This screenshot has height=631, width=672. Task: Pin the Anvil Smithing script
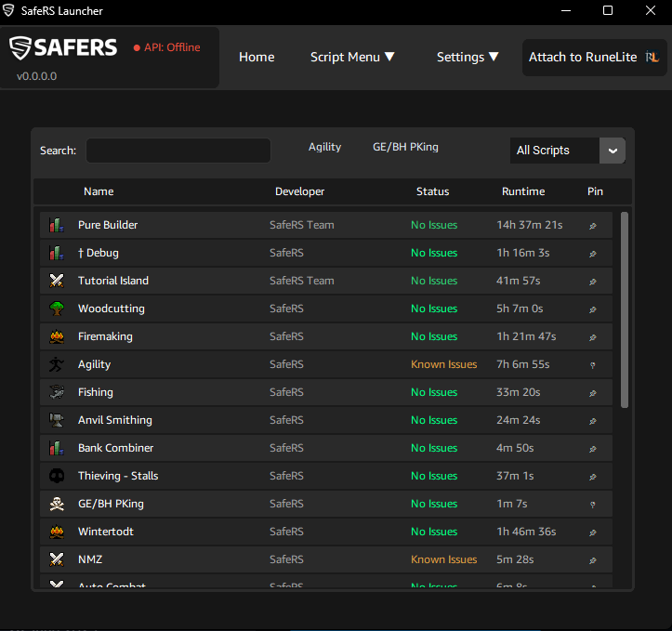(x=593, y=421)
